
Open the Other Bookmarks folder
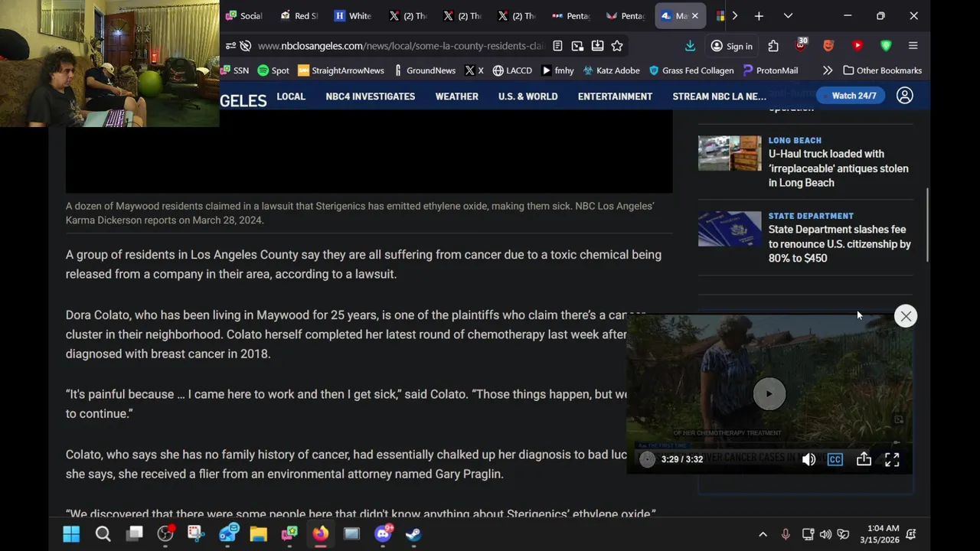(882, 70)
